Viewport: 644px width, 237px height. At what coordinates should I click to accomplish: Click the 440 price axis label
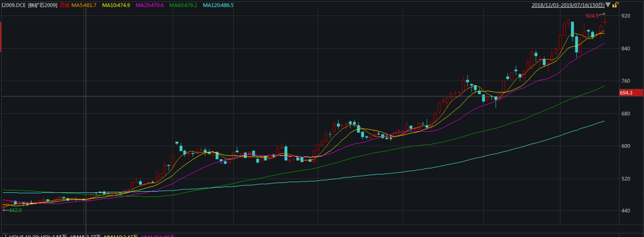(626, 211)
